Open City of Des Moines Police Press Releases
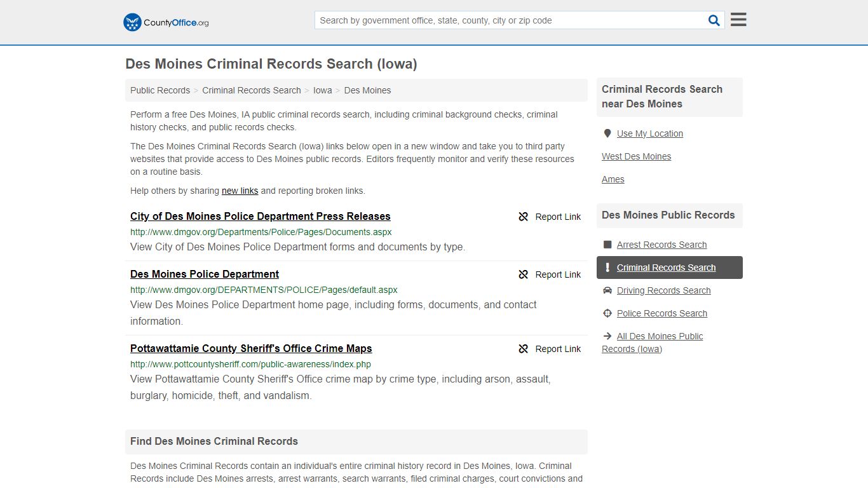The height and width of the screenshot is (488, 868). point(261,216)
